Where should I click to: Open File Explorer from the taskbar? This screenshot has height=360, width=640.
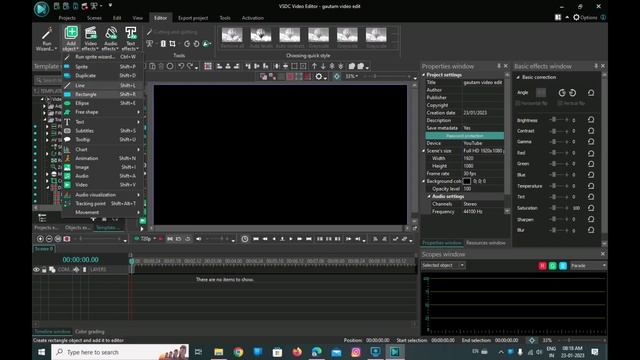(219, 352)
